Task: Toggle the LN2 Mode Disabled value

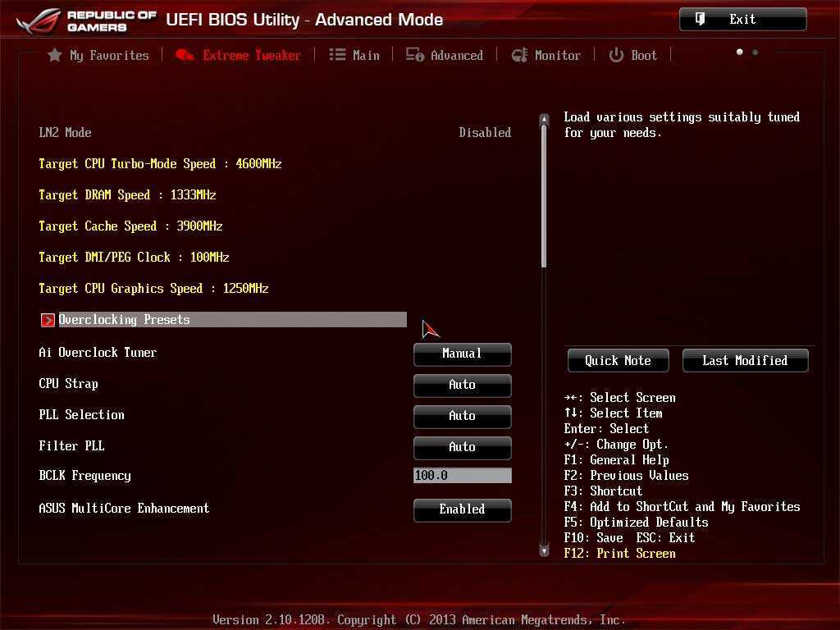Action: click(484, 132)
